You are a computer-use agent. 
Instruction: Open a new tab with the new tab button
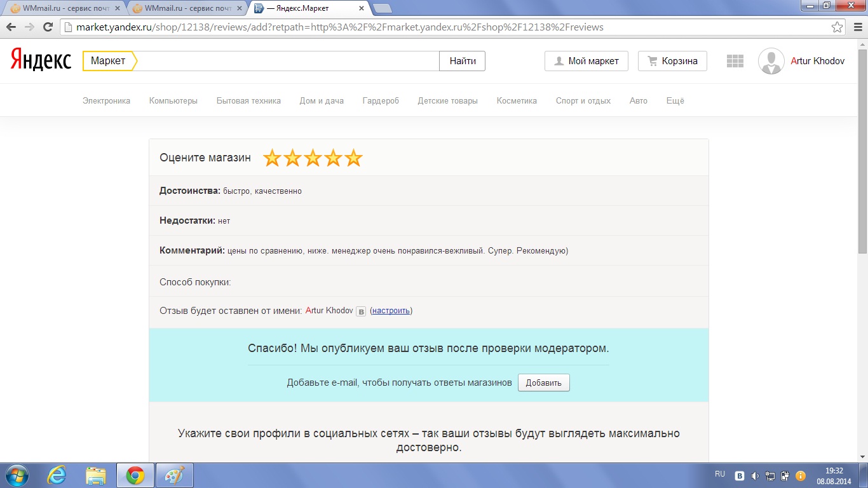pyautogui.click(x=381, y=8)
